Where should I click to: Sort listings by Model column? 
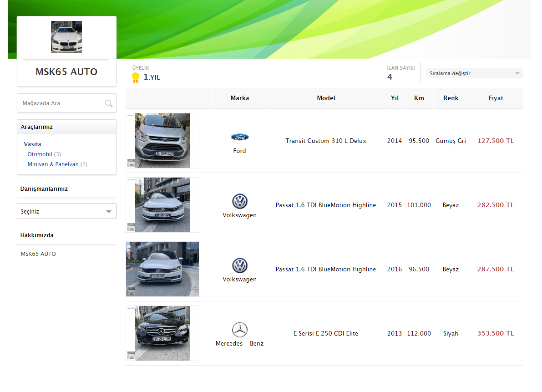(326, 98)
